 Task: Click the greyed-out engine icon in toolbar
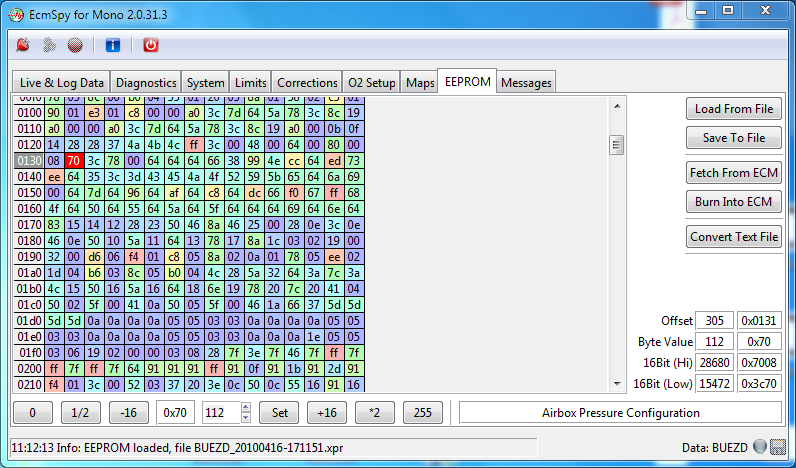(x=49, y=45)
